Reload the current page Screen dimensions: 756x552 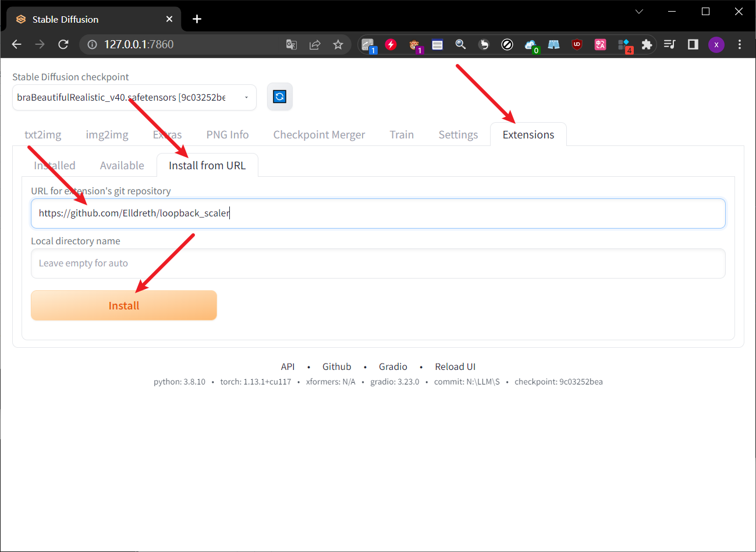63,44
